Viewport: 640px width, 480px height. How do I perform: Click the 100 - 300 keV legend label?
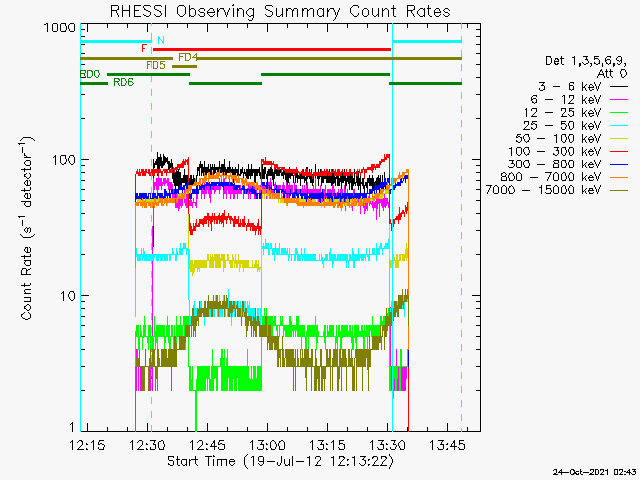(555, 151)
